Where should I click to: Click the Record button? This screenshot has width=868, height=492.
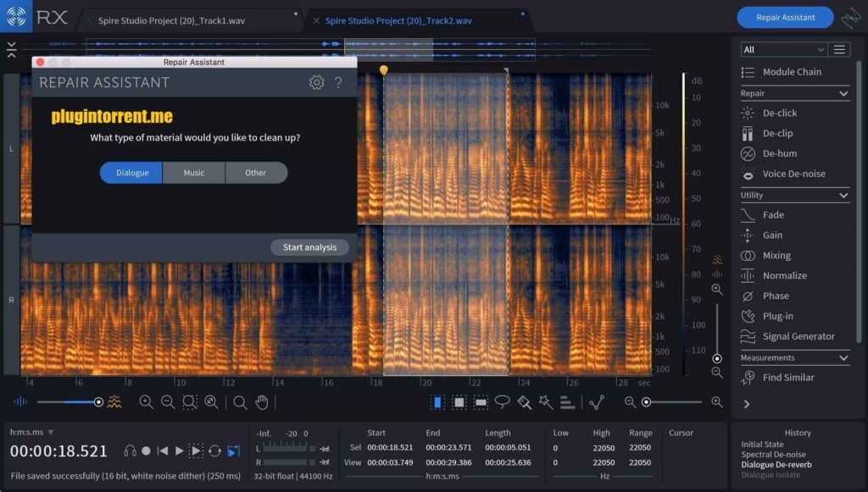(146, 451)
